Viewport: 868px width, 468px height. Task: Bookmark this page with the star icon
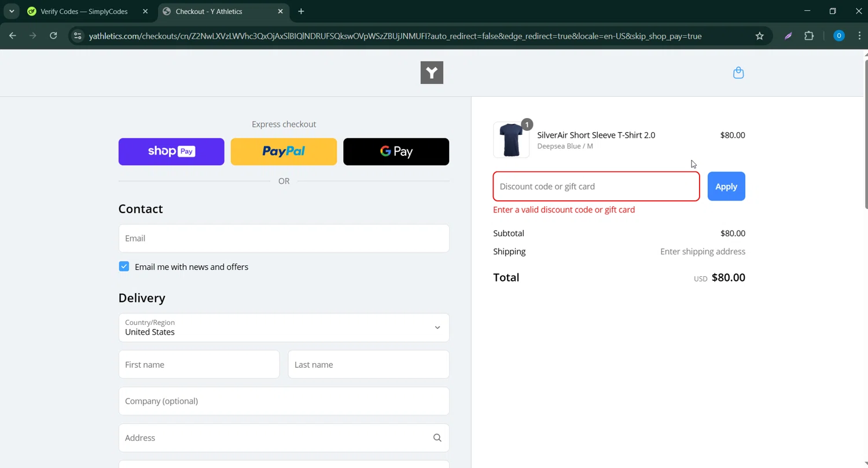(760, 36)
